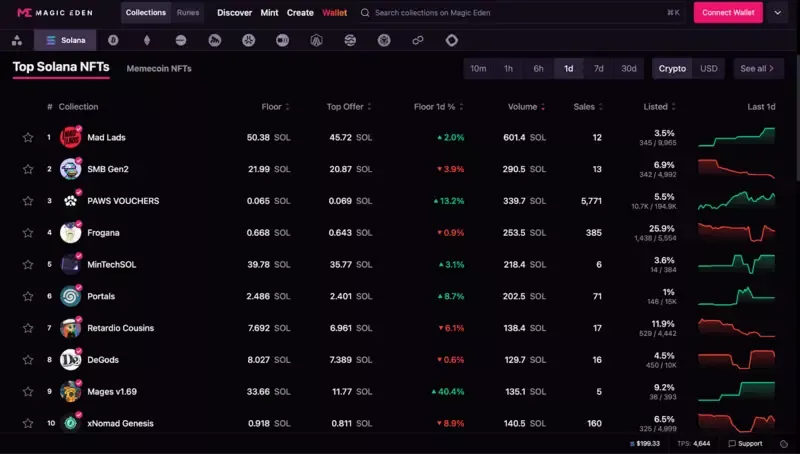Click the chain-link icon in chain bar
The height and width of the screenshot is (454, 800).
[x=418, y=40]
